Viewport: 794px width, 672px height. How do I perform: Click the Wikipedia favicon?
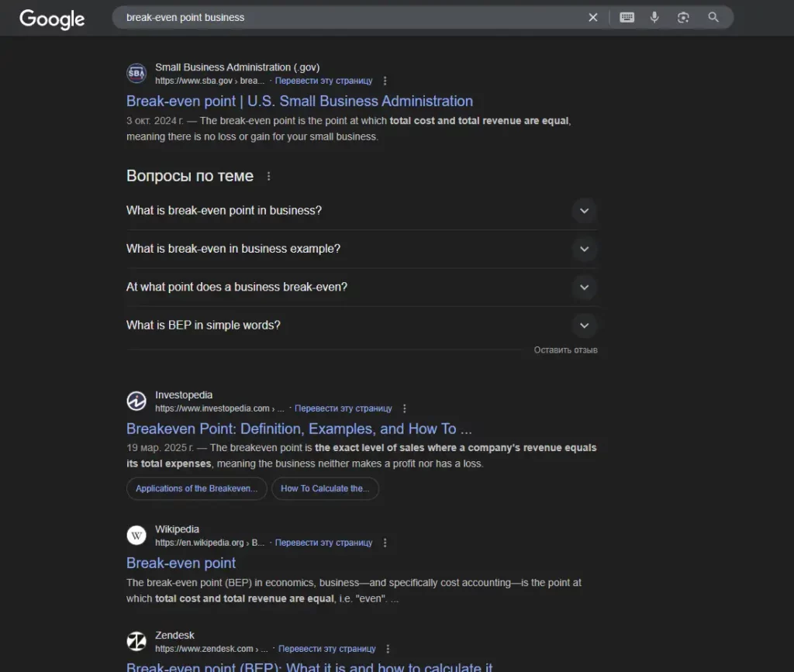[136, 536]
